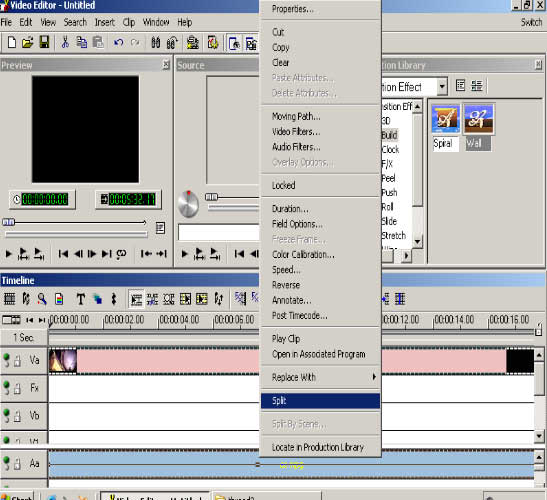Select the Clock transition category

click(390, 150)
